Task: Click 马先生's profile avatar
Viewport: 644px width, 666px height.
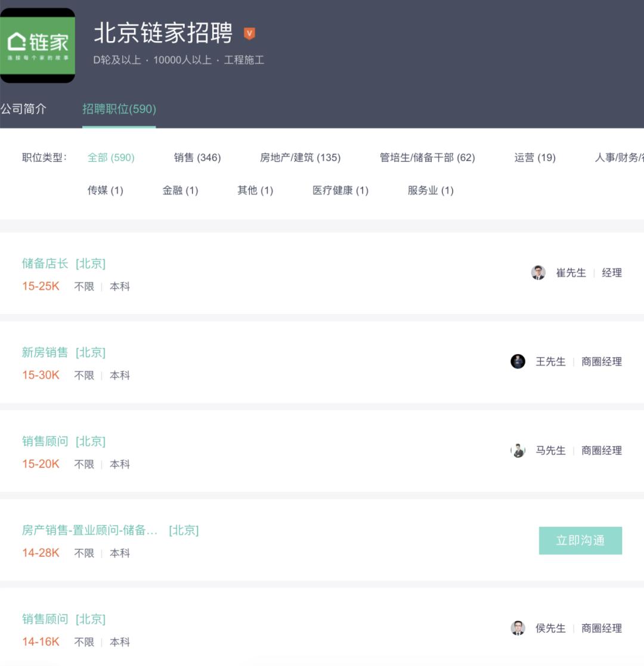Action: coord(518,451)
